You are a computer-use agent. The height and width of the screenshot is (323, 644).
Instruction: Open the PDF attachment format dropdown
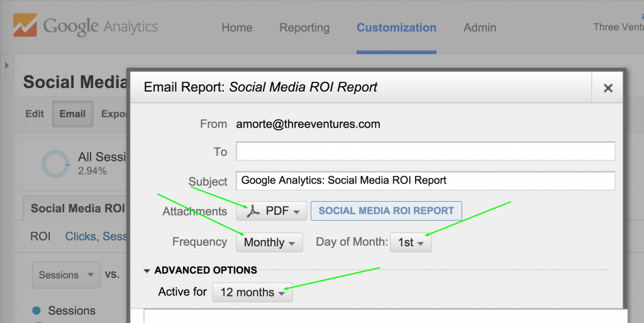coord(272,211)
